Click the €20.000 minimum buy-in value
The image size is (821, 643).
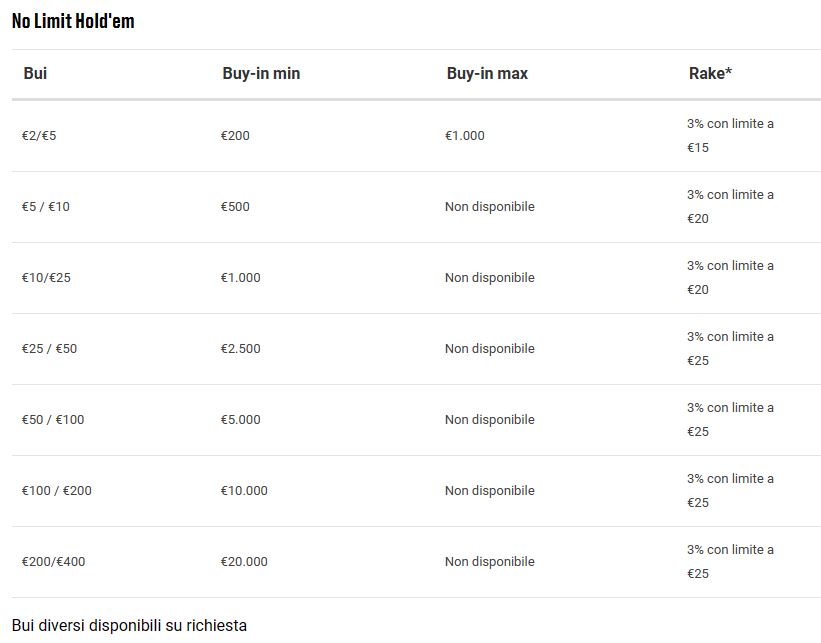click(x=244, y=562)
